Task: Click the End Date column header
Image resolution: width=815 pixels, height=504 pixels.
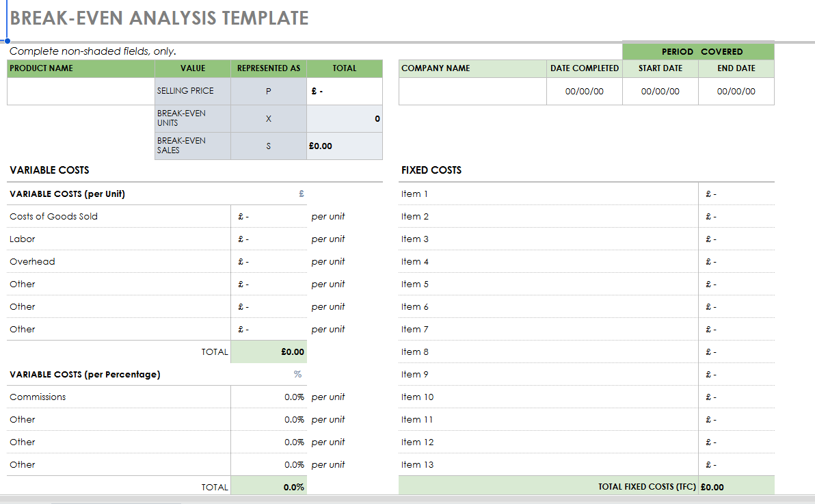Action: click(736, 68)
